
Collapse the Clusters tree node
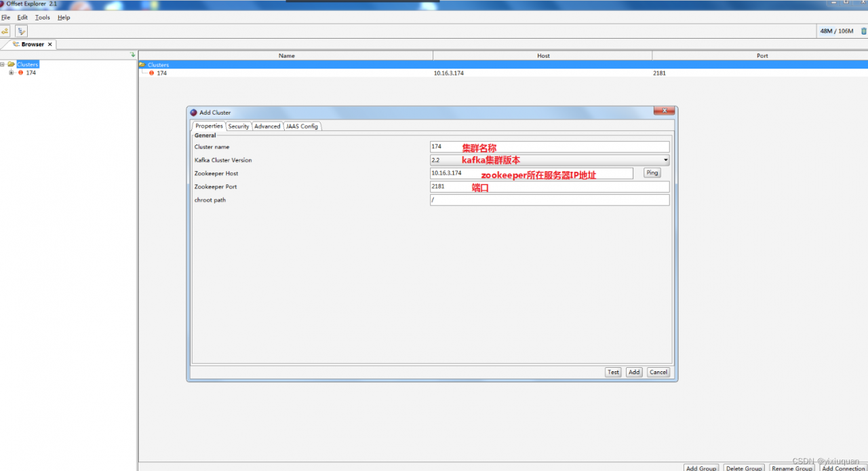[3, 64]
